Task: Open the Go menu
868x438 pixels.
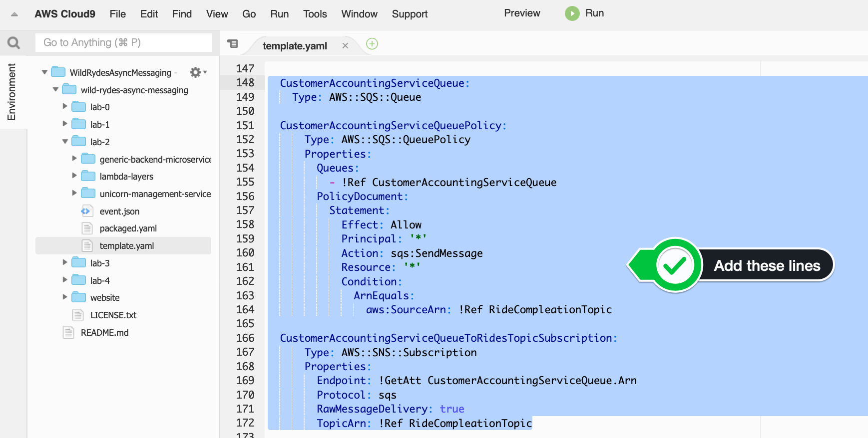Action: tap(249, 14)
